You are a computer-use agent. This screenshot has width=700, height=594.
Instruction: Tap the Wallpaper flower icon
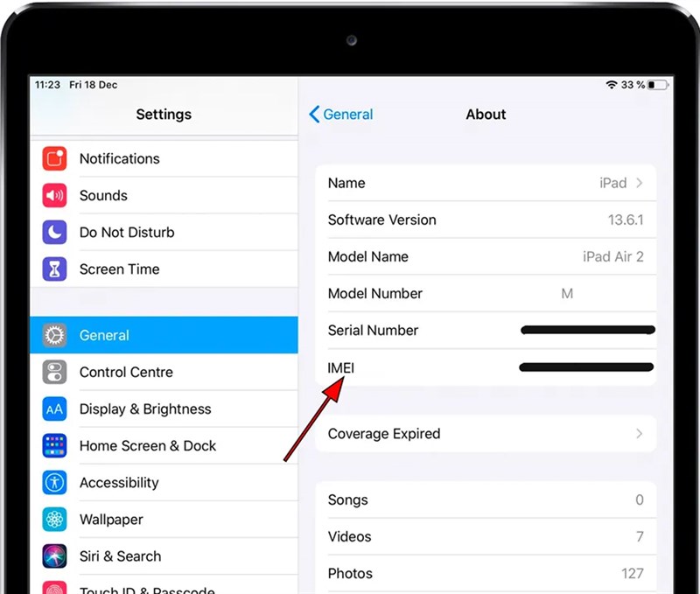click(54, 520)
